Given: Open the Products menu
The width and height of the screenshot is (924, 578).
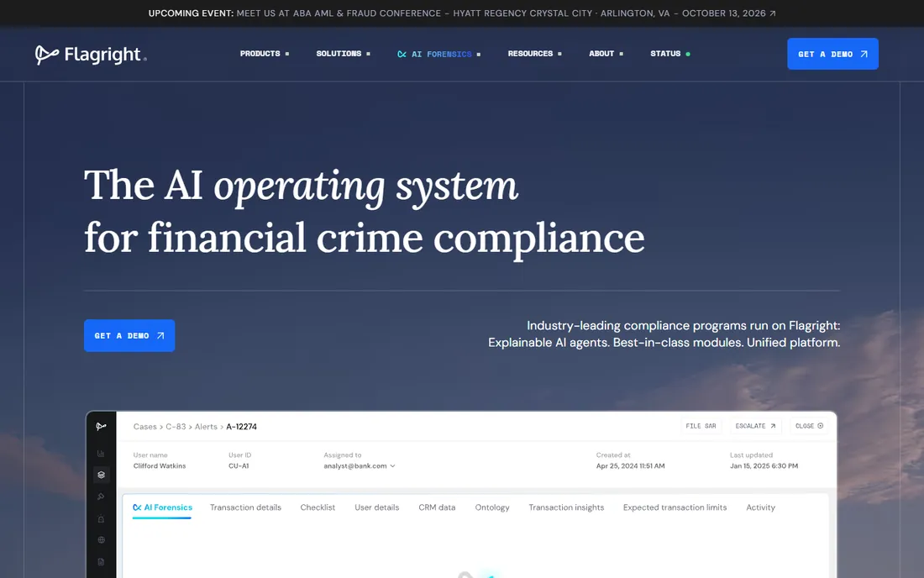Looking at the screenshot, I should tap(264, 54).
